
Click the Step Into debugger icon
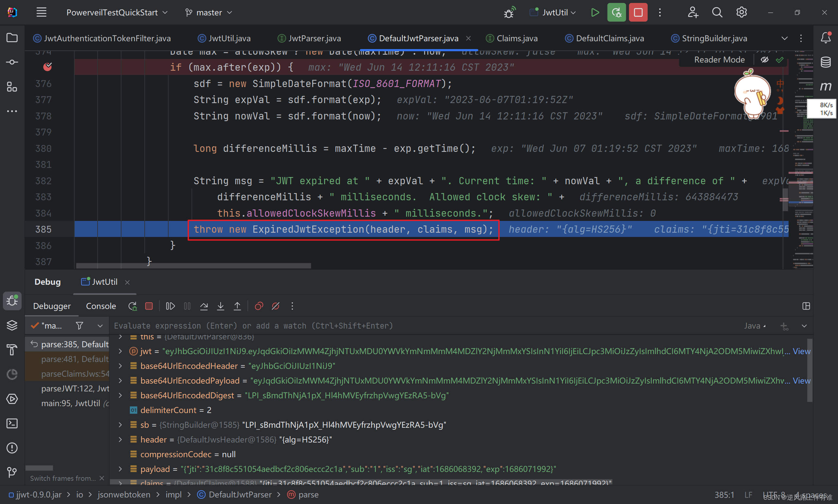click(220, 306)
